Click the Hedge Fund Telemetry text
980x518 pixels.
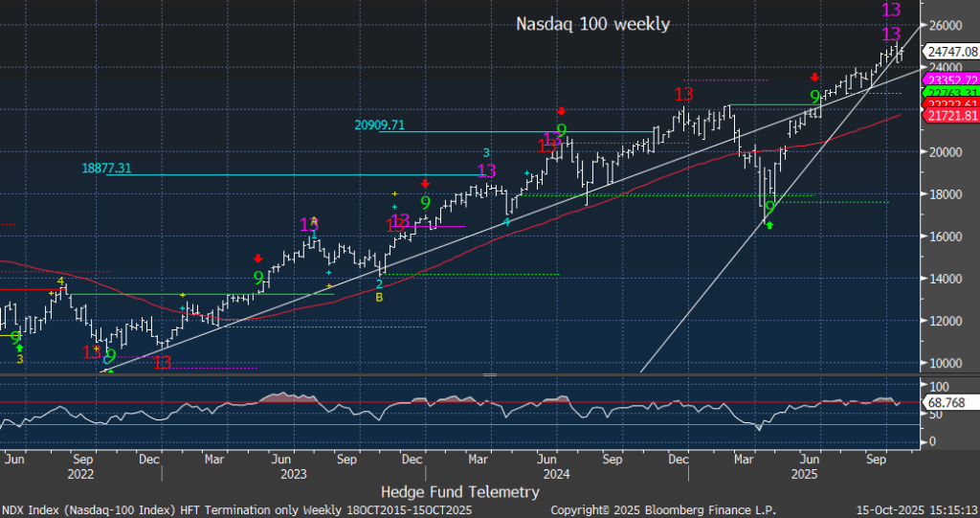point(460,491)
